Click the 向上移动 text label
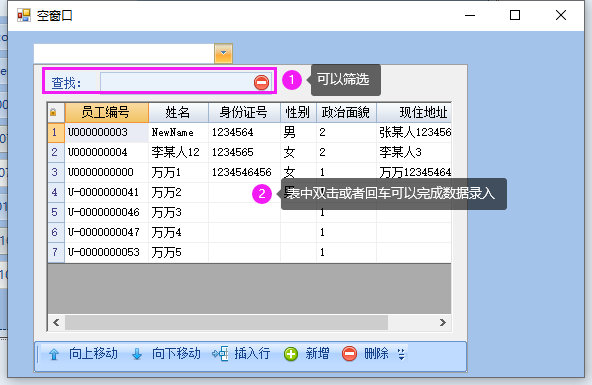 pyautogui.click(x=93, y=354)
